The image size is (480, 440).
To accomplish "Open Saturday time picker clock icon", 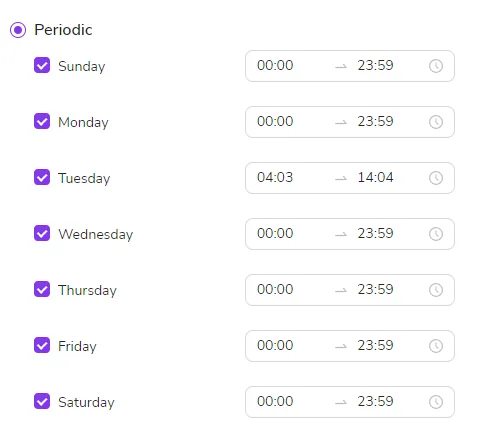I will click(436, 402).
